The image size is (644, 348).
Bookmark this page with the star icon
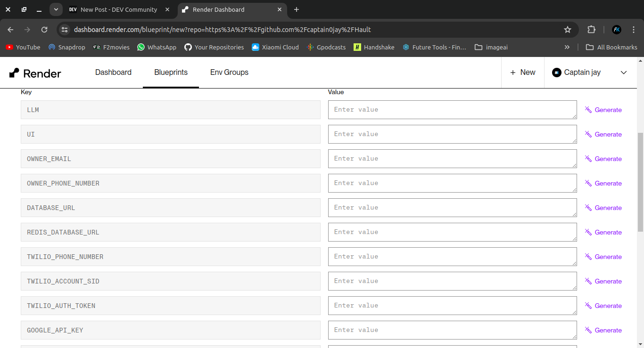[568, 30]
